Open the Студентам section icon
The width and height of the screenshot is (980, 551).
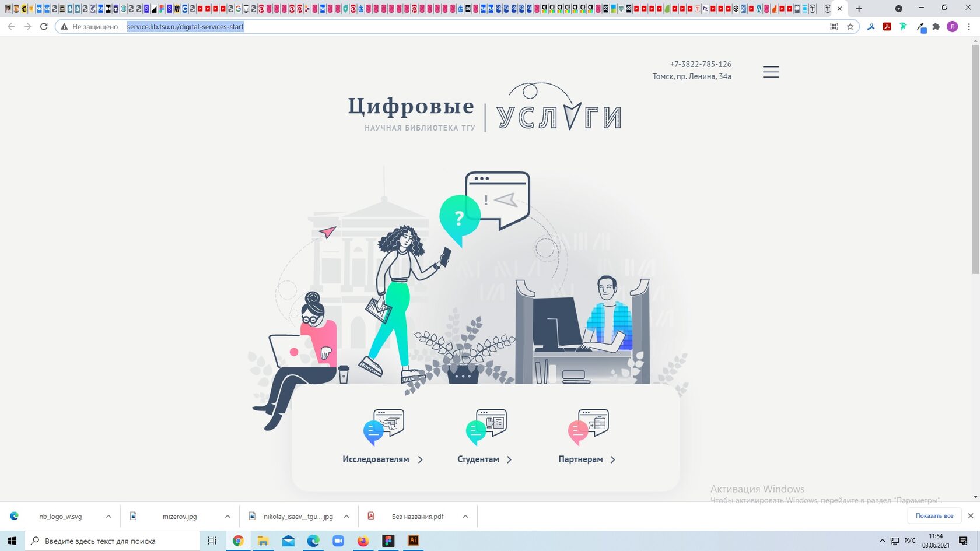click(x=486, y=427)
